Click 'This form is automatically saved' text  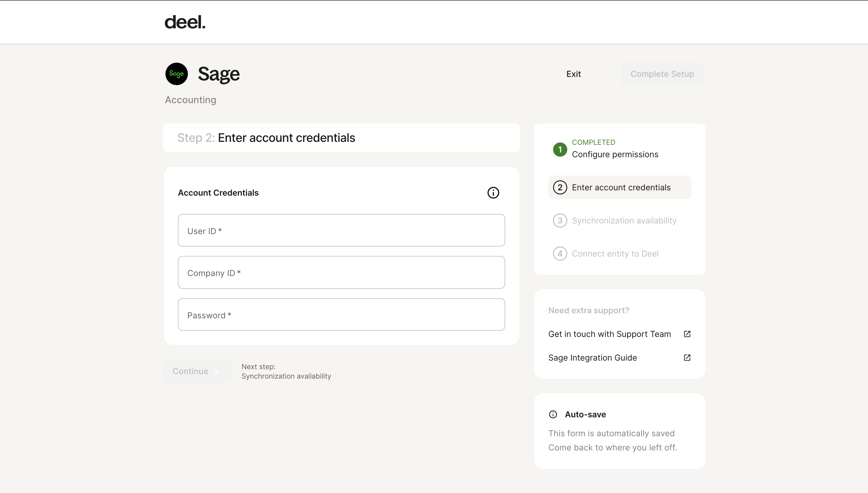611,433
